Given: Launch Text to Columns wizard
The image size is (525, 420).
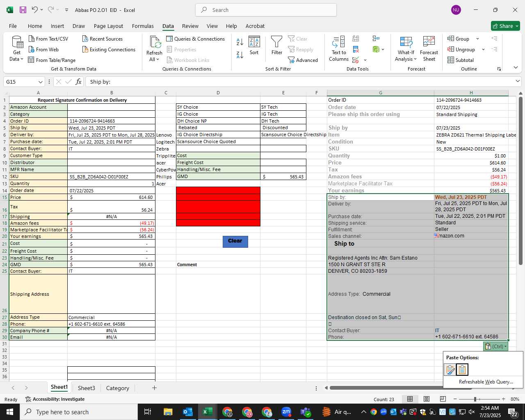Looking at the screenshot, I should (x=339, y=49).
